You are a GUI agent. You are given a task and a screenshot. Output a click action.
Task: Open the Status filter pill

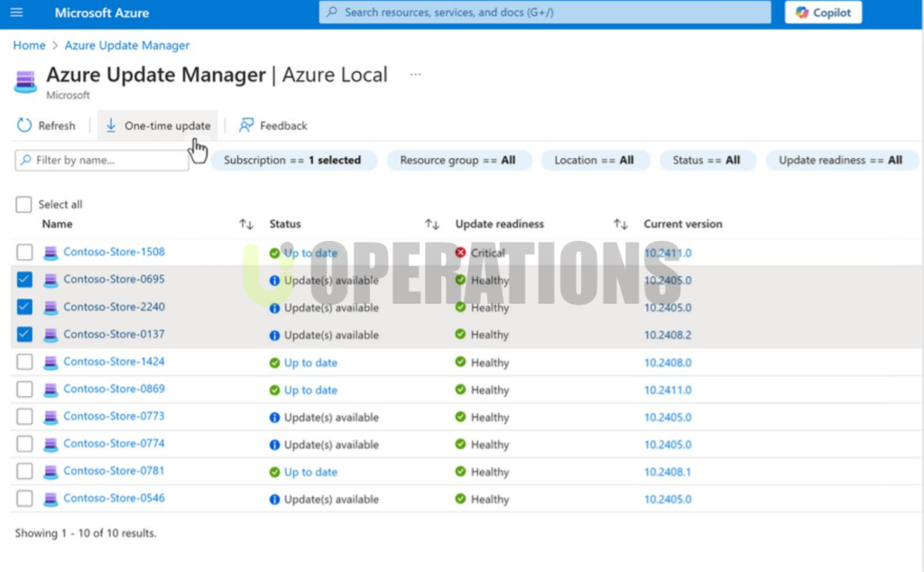coord(707,161)
